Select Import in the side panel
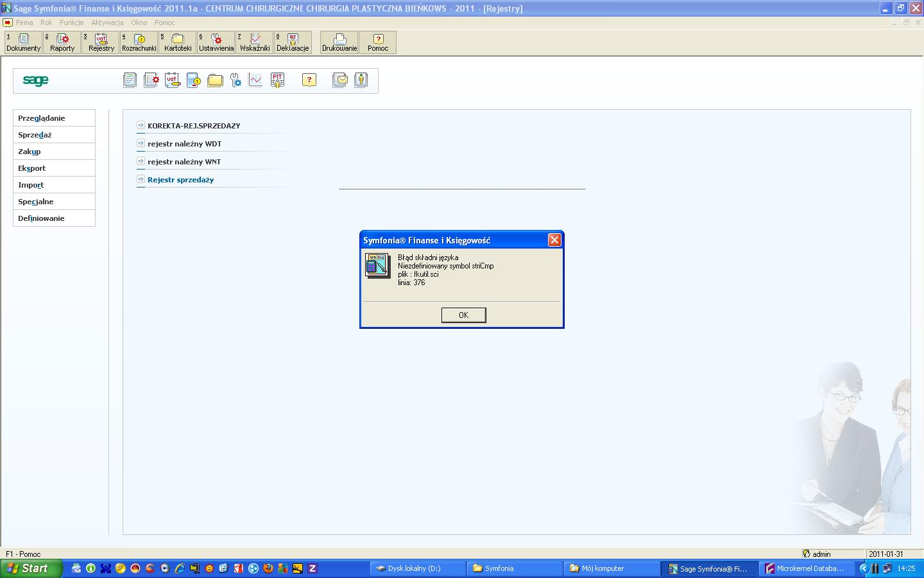The width and height of the screenshot is (924, 578). (x=54, y=185)
